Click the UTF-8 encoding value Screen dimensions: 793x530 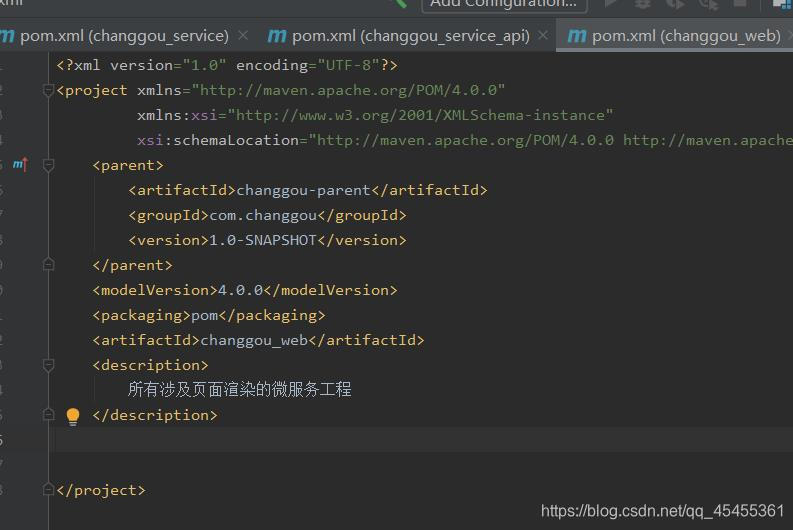(348, 65)
